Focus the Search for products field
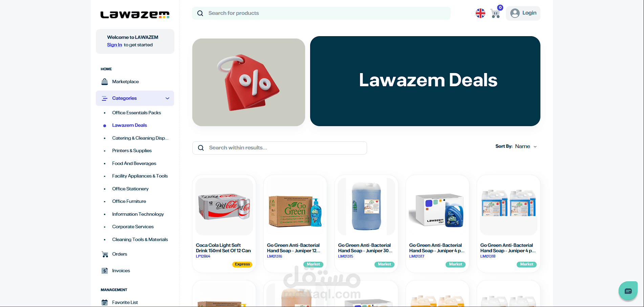This screenshot has width=644, height=307. 321,13
